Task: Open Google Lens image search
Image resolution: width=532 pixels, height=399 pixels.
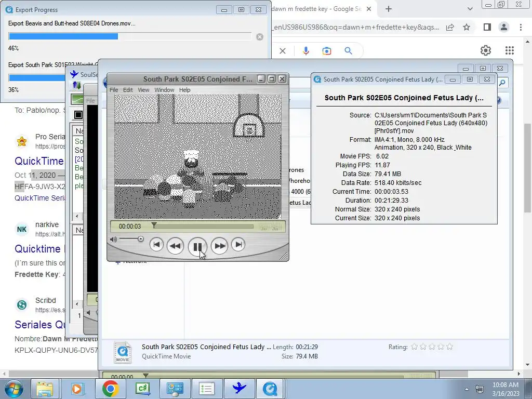Action: point(327,51)
